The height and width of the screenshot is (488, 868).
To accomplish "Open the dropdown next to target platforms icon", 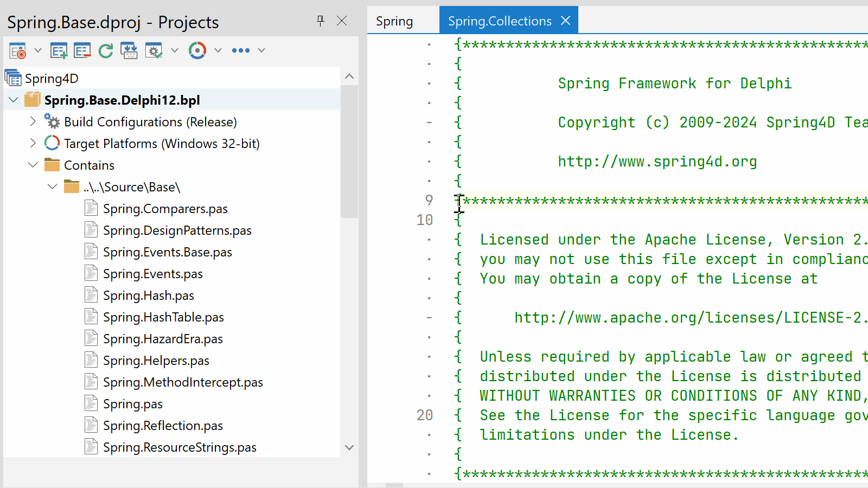I will (218, 50).
